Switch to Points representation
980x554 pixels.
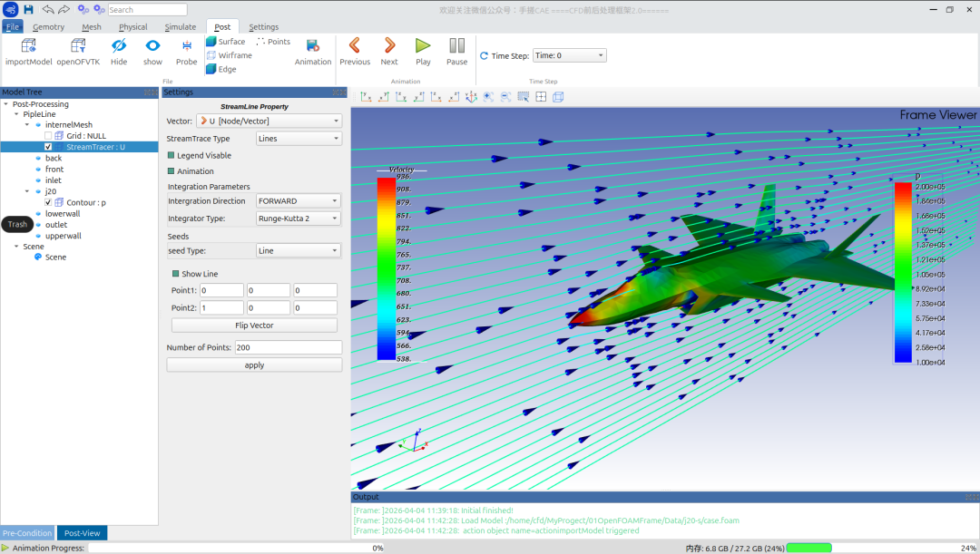point(273,41)
